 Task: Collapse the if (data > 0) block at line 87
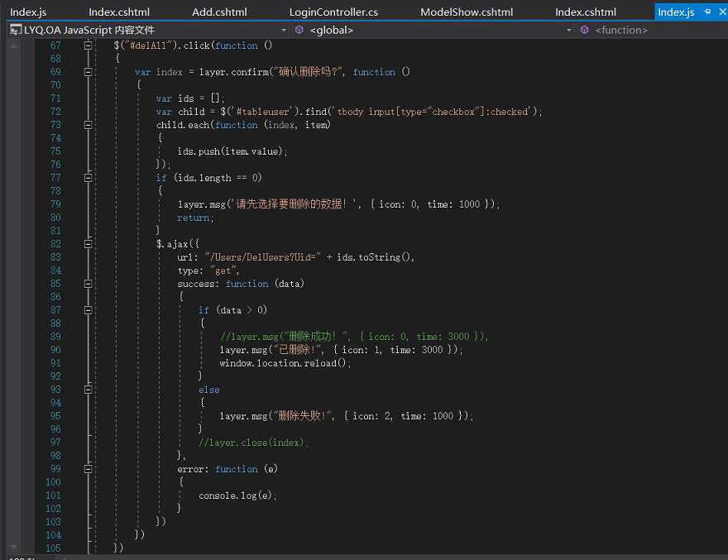click(88, 310)
